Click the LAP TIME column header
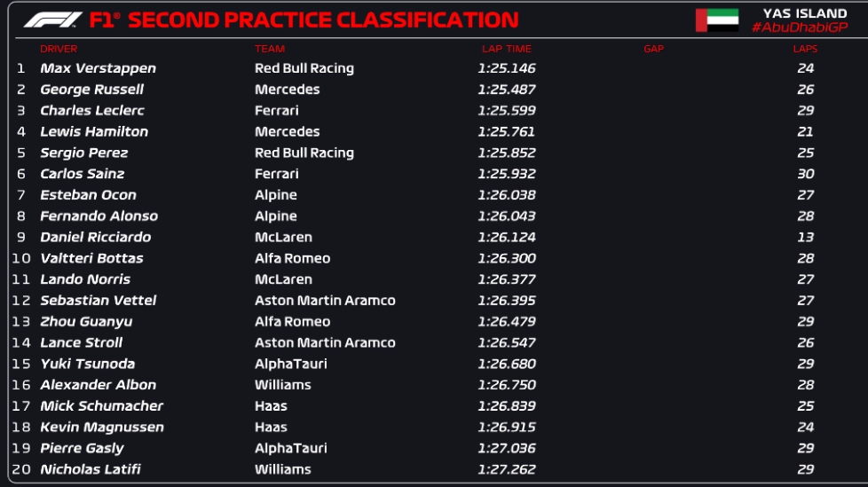 (x=507, y=49)
